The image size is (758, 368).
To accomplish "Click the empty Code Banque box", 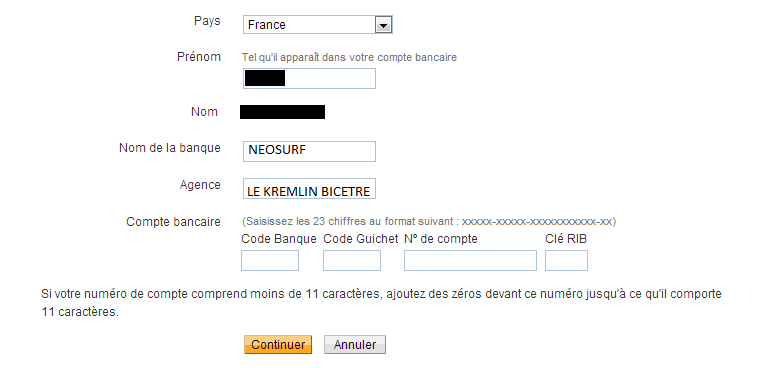I will coord(270,261).
